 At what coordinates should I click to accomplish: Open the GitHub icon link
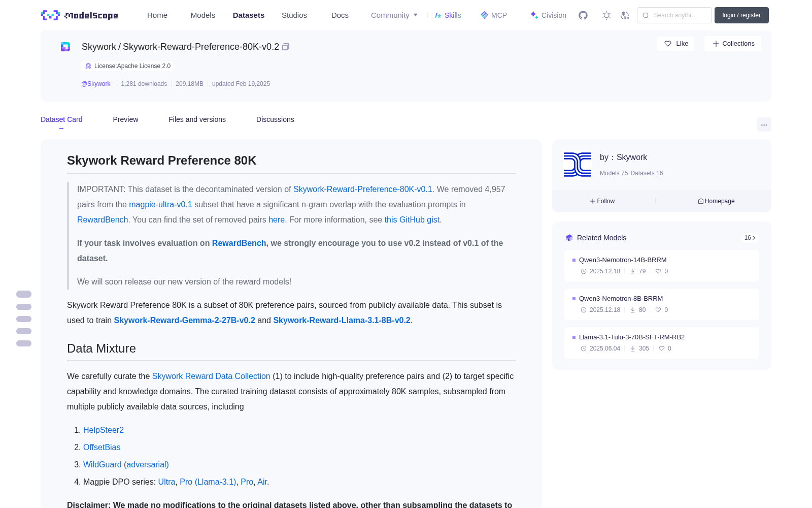click(583, 15)
